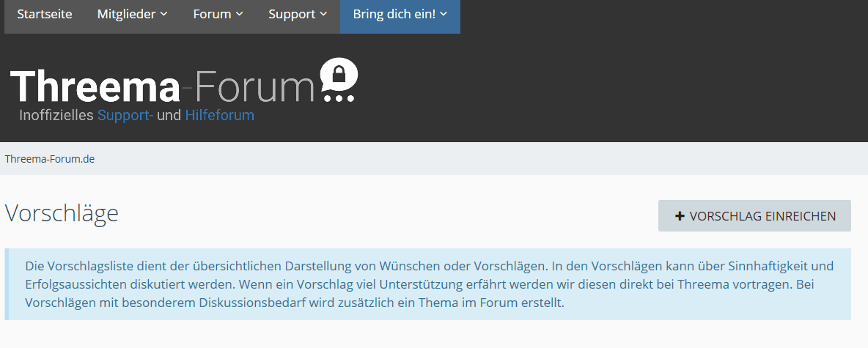868x348 pixels.
Task: Click the Inoffizielles Support- und Hilfeforum tagline
Action: (137, 116)
